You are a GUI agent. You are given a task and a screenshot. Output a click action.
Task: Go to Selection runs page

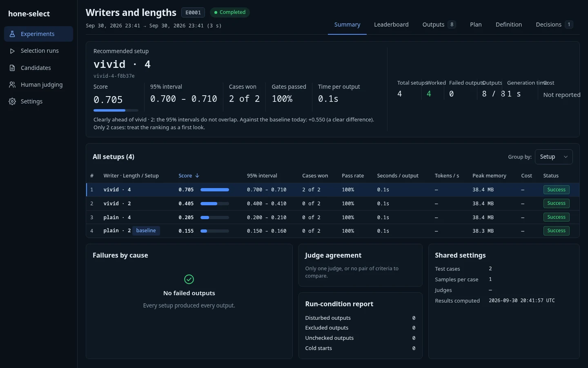(x=38, y=51)
